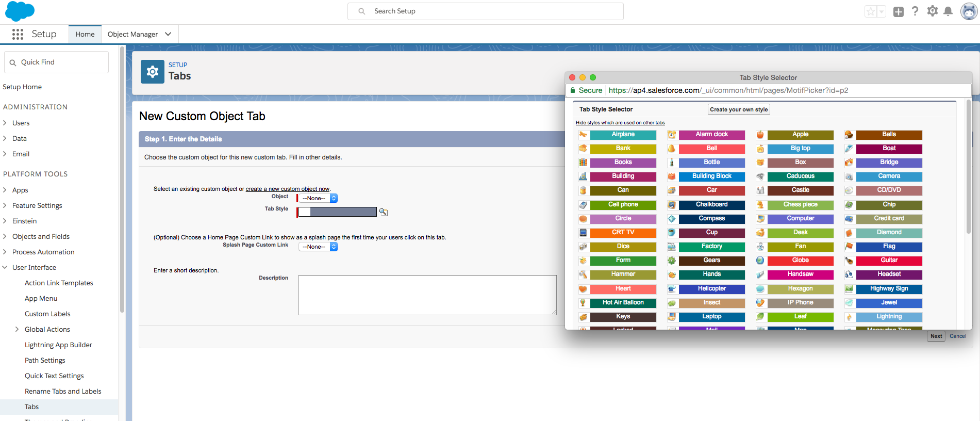The height and width of the screenshot is (421, 980).
Task: Select the Hot Air Balloon color swatch
Action: coord(623,303)
